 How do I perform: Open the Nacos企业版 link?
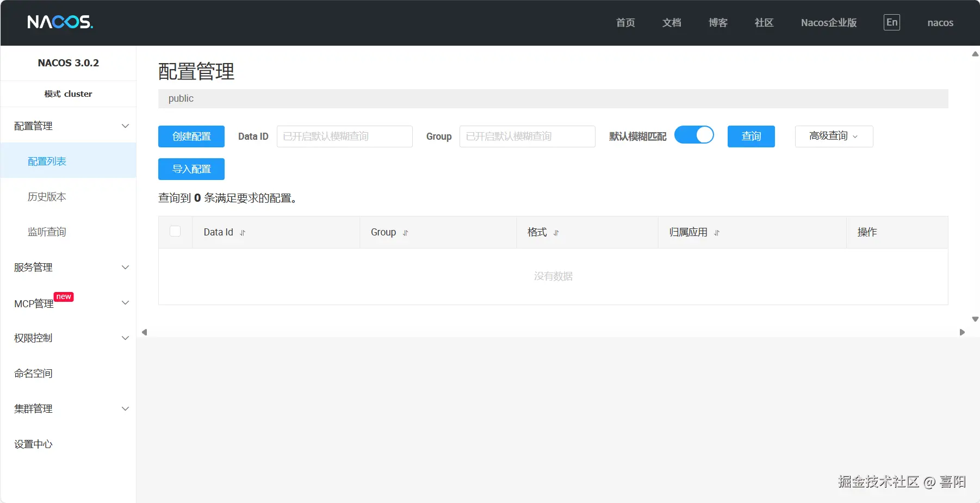829,22
